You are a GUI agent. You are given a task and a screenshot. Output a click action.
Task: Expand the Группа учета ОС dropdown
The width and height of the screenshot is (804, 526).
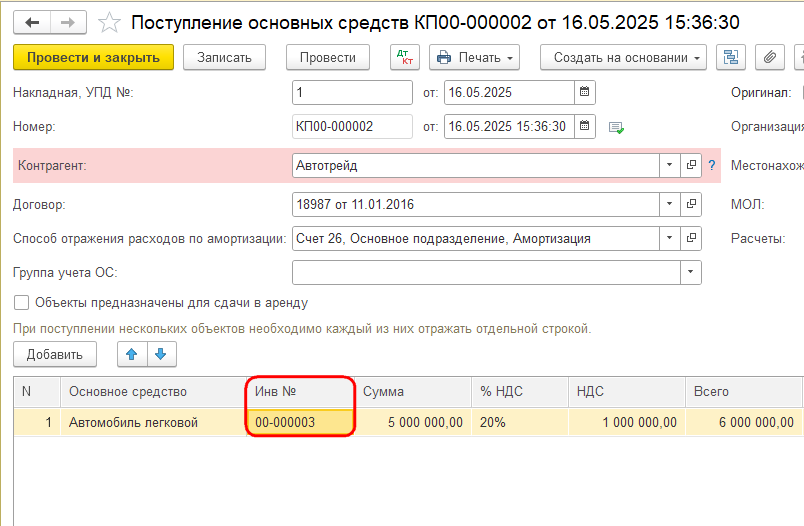(690, 272)
